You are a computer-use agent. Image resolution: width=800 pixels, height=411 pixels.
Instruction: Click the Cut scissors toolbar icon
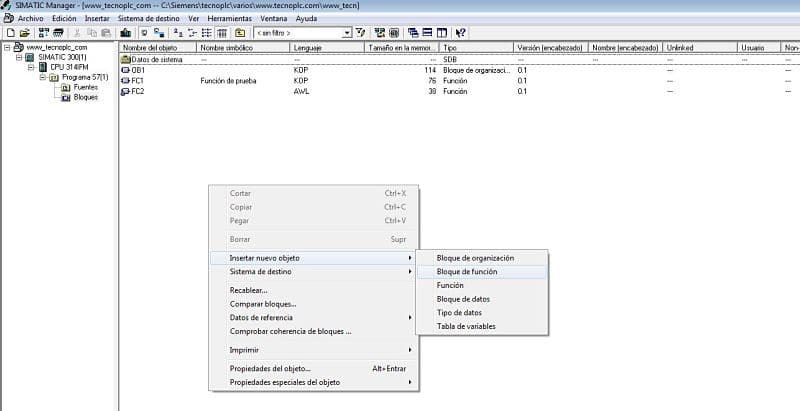(x=78, y=33)
